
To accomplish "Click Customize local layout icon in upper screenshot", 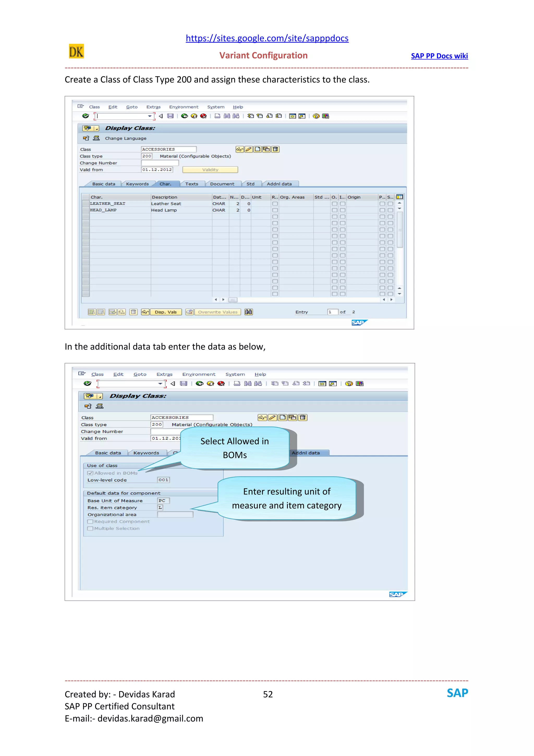I will (x=326, y=116).
